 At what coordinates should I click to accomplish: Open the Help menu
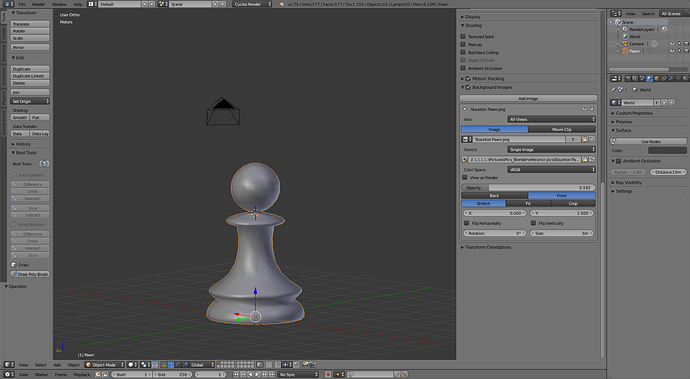[78, 4]
